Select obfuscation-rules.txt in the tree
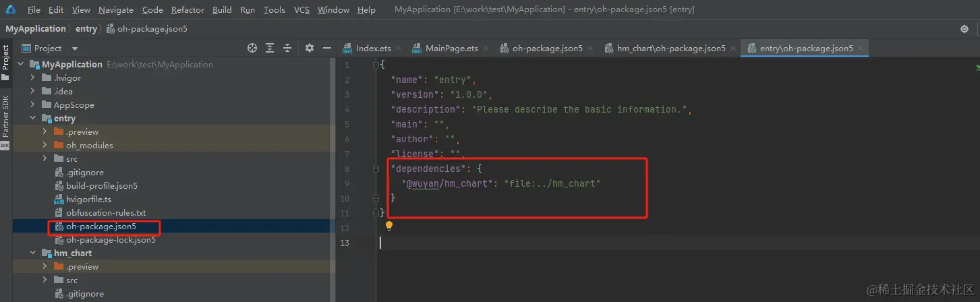980x302 pixels. pos(105,213)
